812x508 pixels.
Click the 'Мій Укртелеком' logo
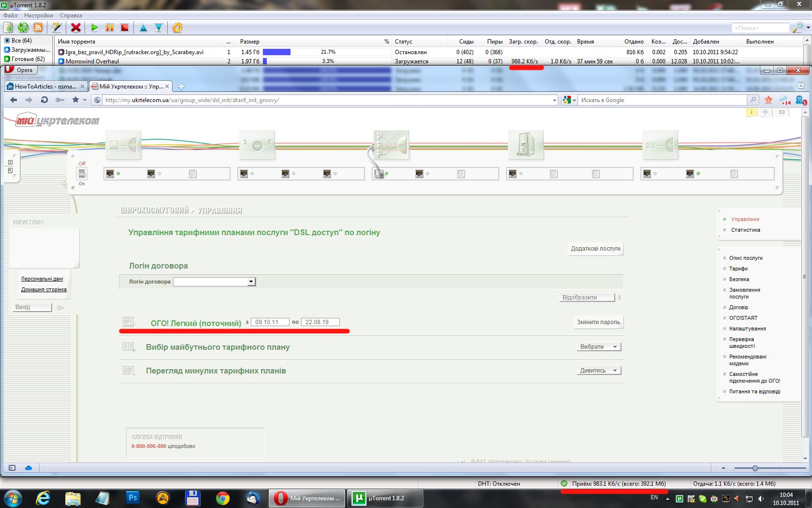[x=57, y=120]
